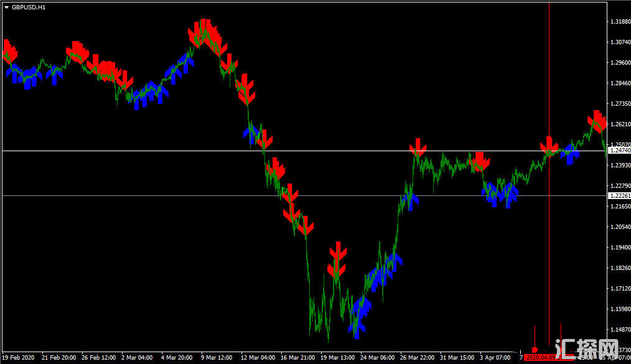
Task: Click the 1.29600 price axis label
Action: (x=620, y=62)
